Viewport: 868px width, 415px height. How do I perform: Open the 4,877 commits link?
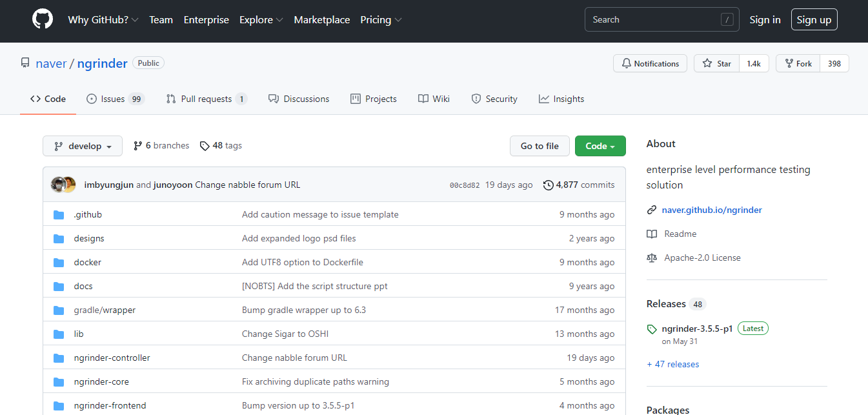579,185
